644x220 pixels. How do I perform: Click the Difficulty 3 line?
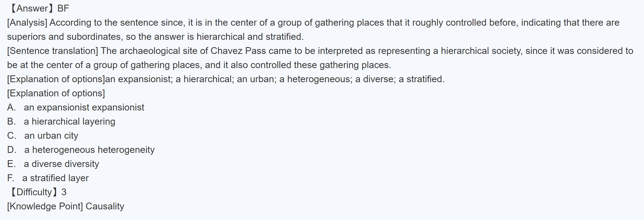tap(38, 192)
